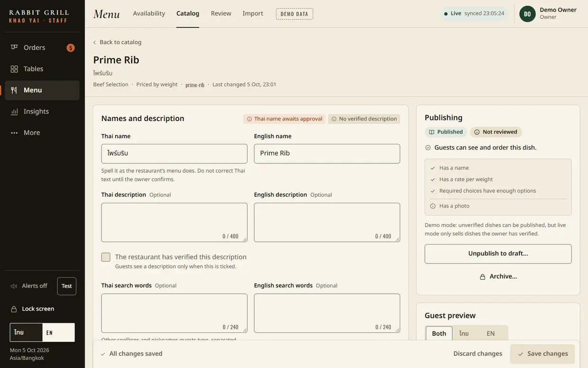This screenshot has width=588, height=368.
Task: Click Save changes button
Action: (542, 354)
